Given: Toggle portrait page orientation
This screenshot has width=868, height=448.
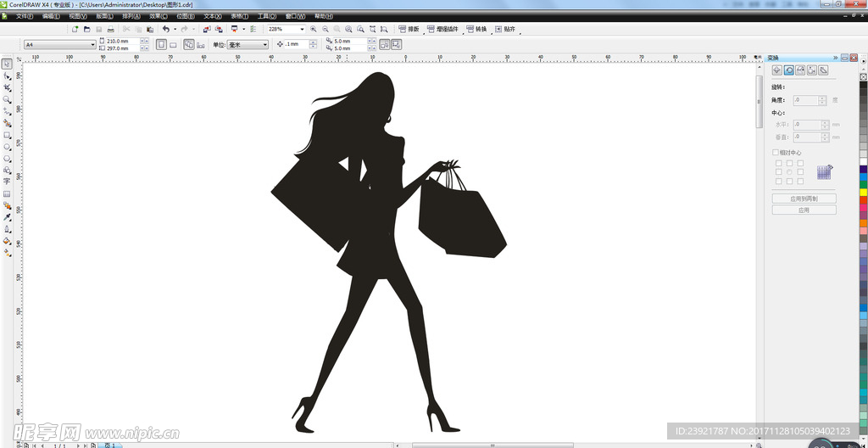Looking at the screenshot, I should (161, 44).
